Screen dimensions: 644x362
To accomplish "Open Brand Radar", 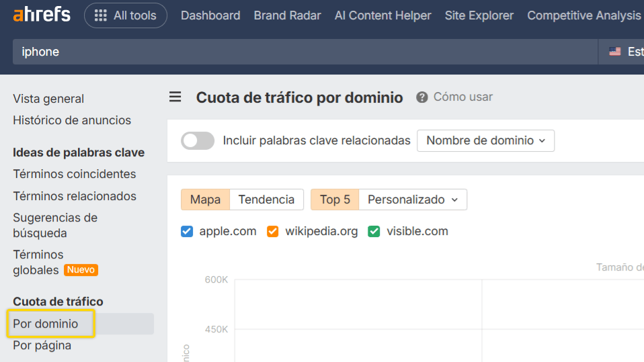I will (x=287, y=15).
